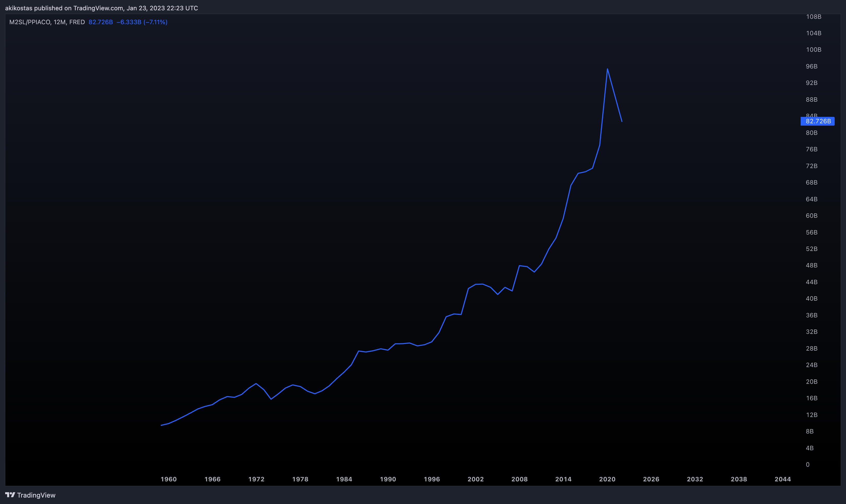Click the 2044 time axis label
846x504 pixels.
coord(782,479)
